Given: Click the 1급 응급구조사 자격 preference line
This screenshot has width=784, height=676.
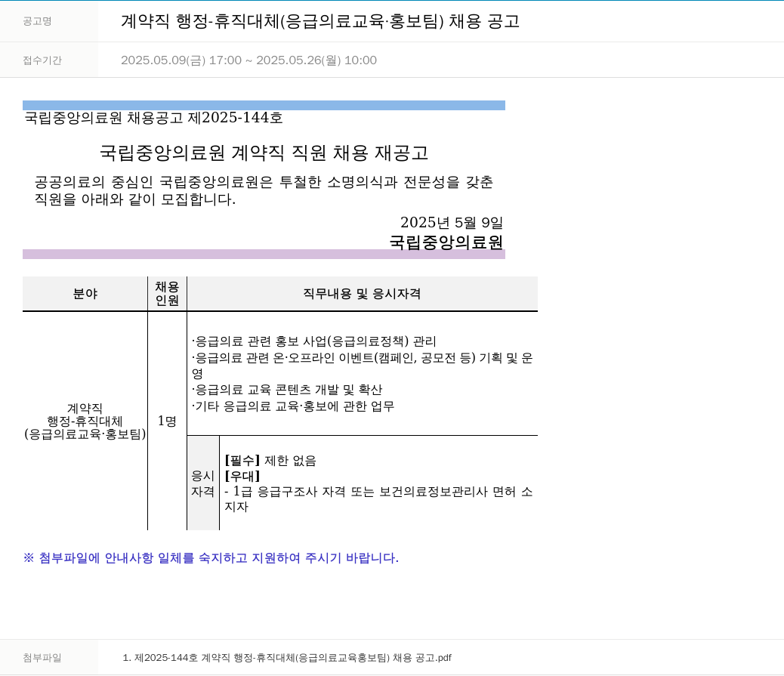Looking at the screenshot, I should pos(378,499).
